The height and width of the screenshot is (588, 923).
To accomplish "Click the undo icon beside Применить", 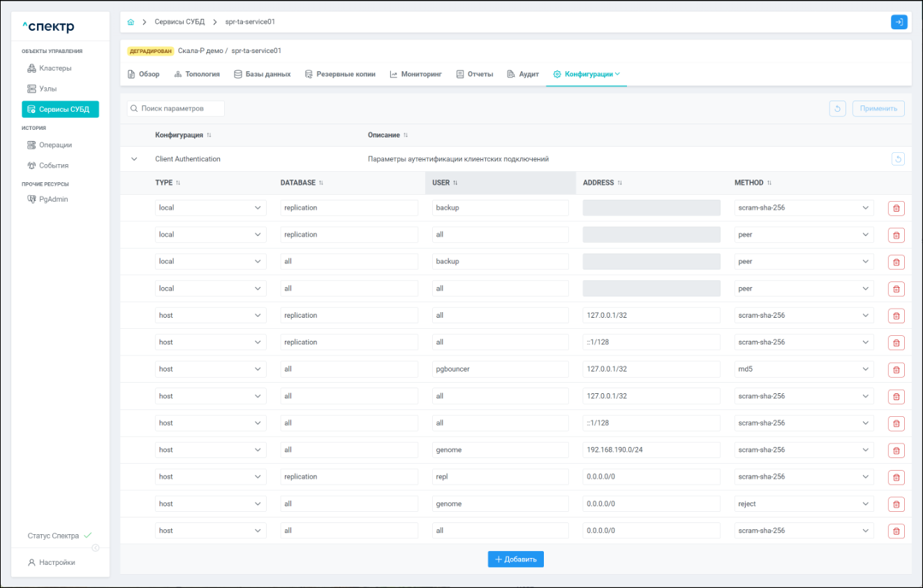I will 838,109.
